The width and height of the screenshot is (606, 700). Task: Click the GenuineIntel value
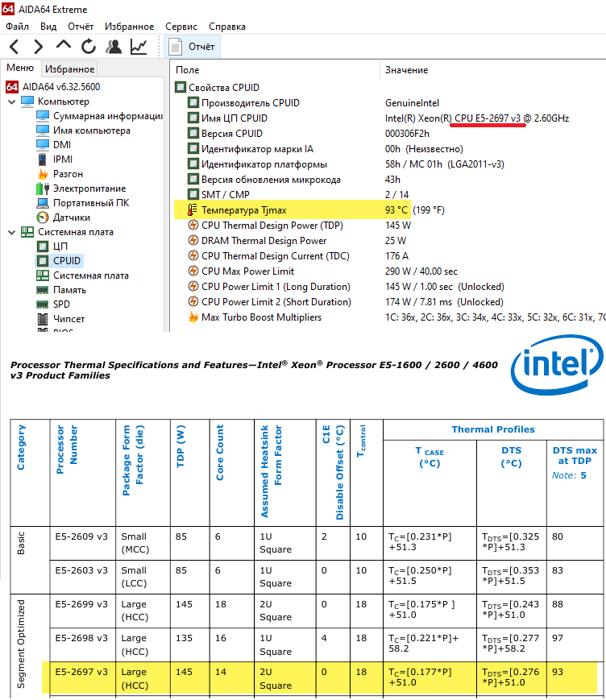pos(412,103)
